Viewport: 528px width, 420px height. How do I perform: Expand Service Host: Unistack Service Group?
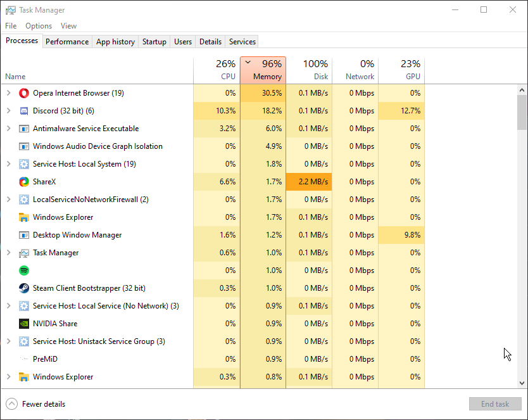[x=9, y=341]
